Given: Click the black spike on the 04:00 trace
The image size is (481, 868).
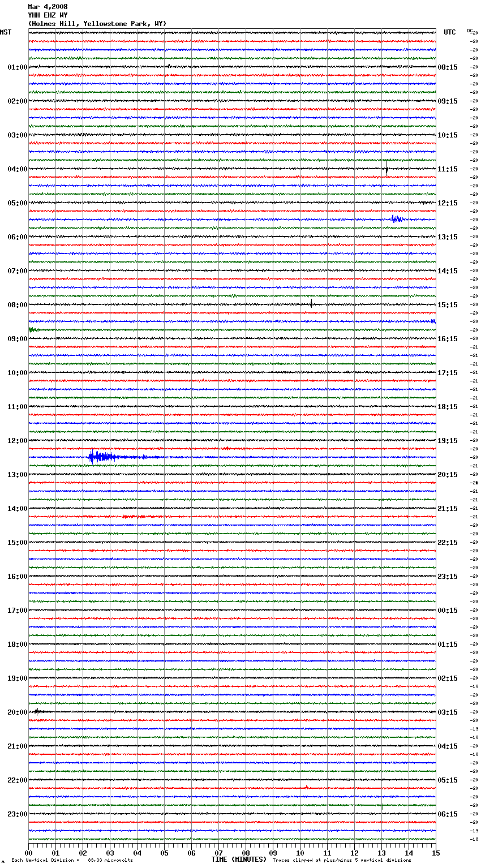Looking at the screenshot, I should pyautogui.click(x=386, y=167).
